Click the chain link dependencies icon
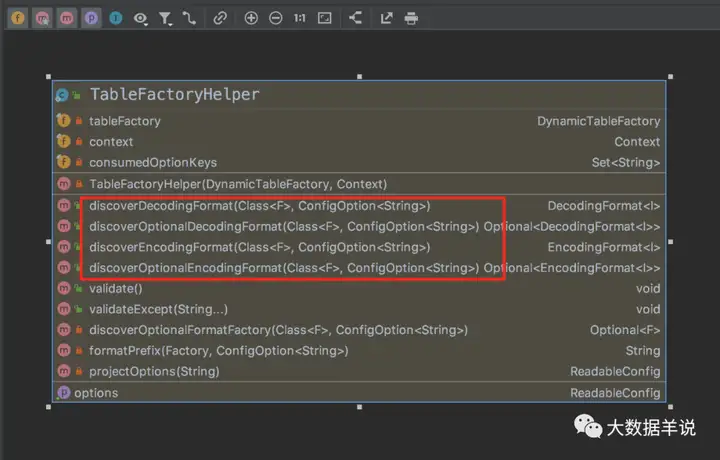The width and height of the screenshot is (720, 460). click(220, 18)
